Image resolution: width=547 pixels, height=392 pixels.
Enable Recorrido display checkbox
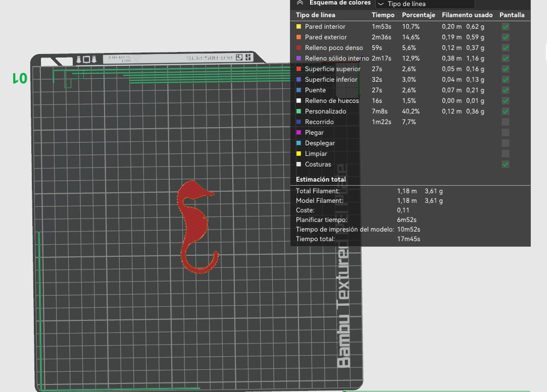pyautogui.click(x=505, y=122)
